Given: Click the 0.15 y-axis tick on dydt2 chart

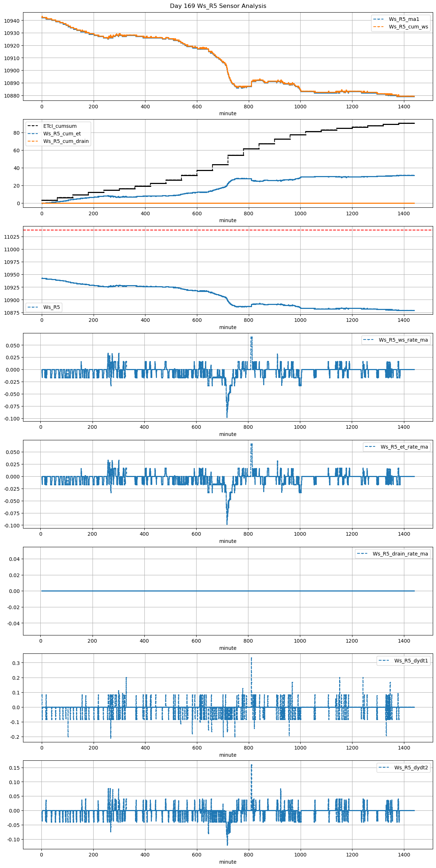Looking at the screenshot, I should [15, 768].
